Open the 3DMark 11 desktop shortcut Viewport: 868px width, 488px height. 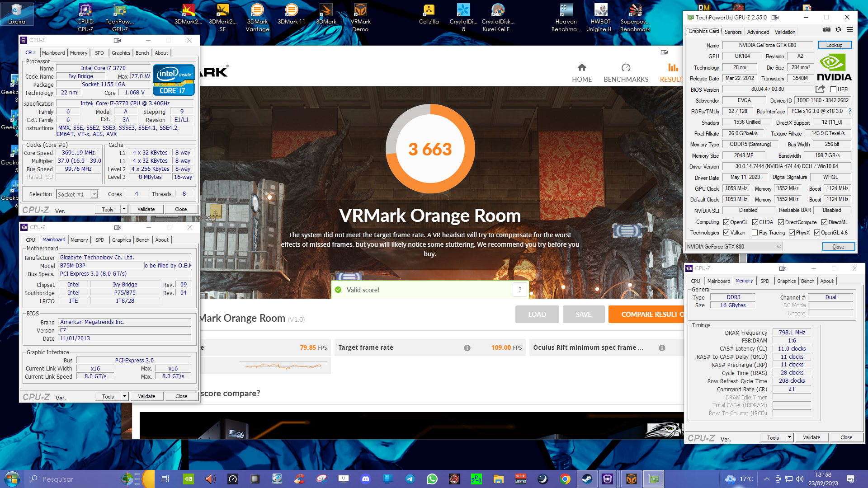pyautogui.click(x=291, y=14)
